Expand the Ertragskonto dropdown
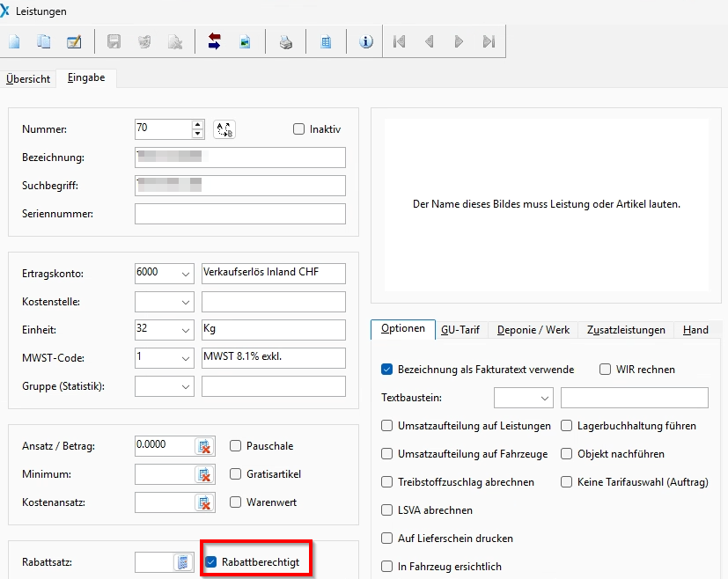Viewport: 728px width, 579px height. click(x=186, y=274)
